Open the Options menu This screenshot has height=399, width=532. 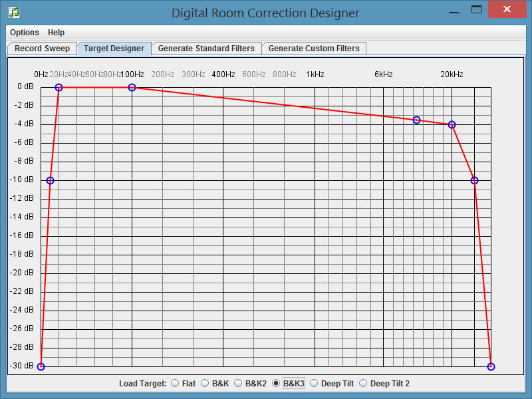pyautogui.click(x=24, y=32)
